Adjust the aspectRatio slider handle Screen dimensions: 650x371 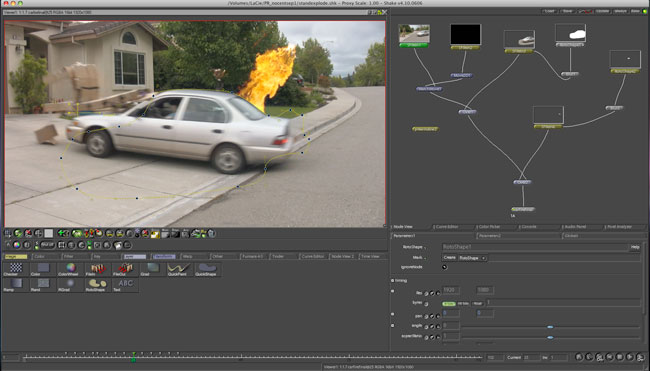pyautogui.click(x=550, y=337)
